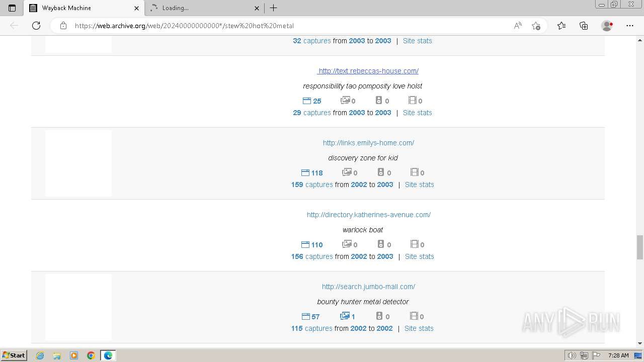Click the image count icon for search.jumbo-mall.com
Viewport: 644px width, 362px height.
point(345,316)
